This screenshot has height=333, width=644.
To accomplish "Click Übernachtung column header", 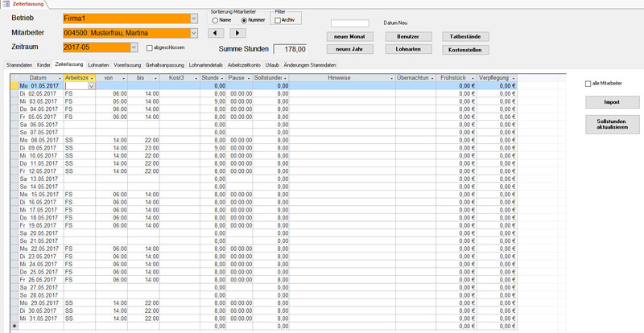I will pyautogui.click(x=415, y=78).
